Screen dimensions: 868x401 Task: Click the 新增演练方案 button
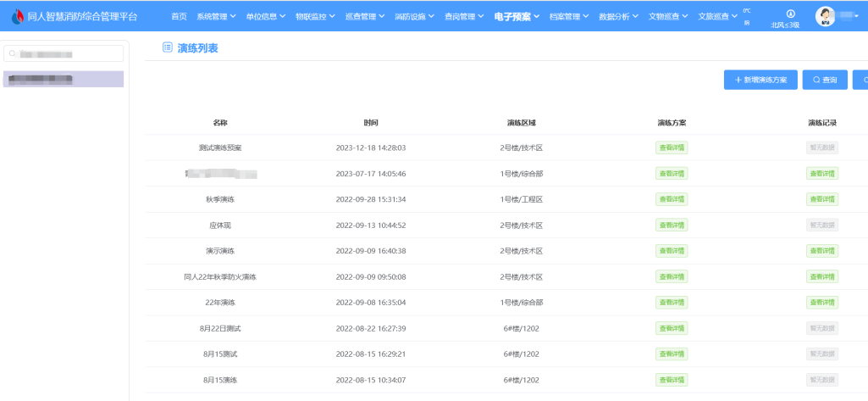760,80
